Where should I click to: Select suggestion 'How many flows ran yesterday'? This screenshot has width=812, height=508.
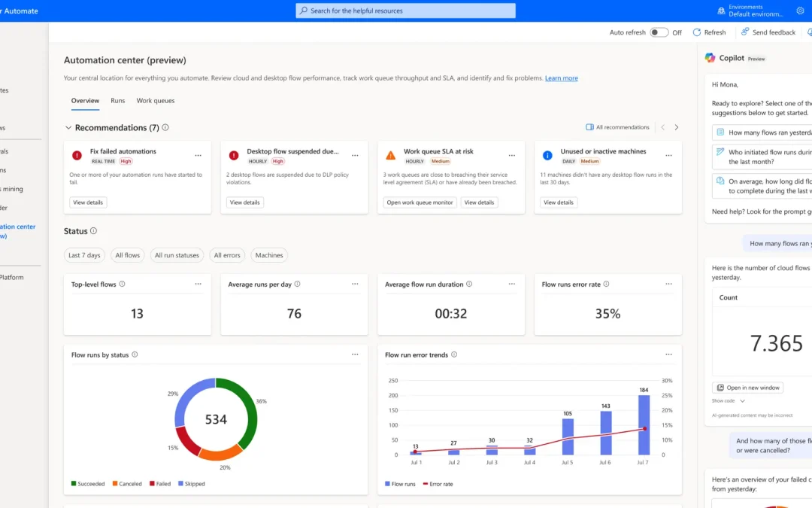click(762, 132)
